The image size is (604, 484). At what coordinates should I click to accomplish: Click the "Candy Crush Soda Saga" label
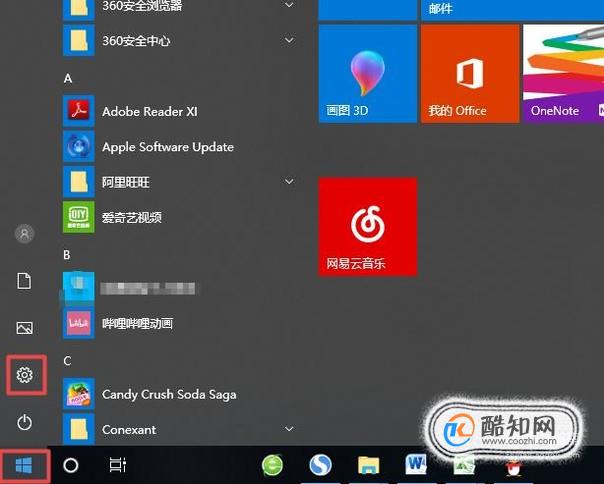click(x=169, y=395)
